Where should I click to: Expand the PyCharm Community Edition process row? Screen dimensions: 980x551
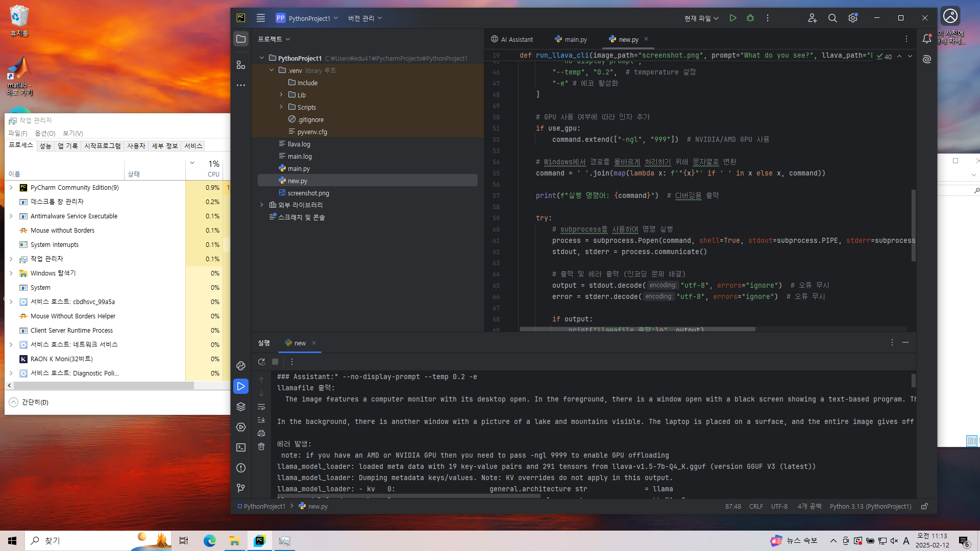pos(11,188)
